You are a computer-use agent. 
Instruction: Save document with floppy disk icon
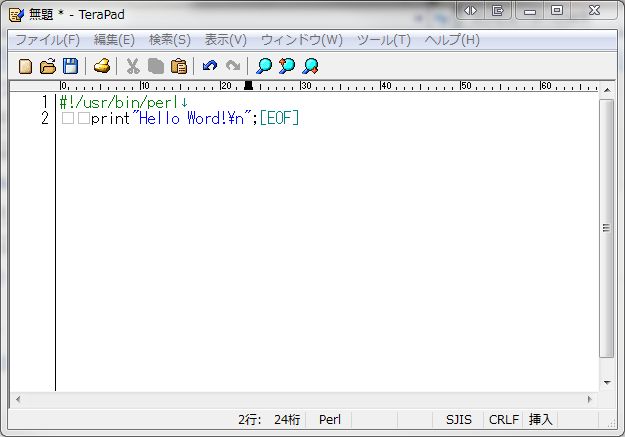[x=71, y=66]
